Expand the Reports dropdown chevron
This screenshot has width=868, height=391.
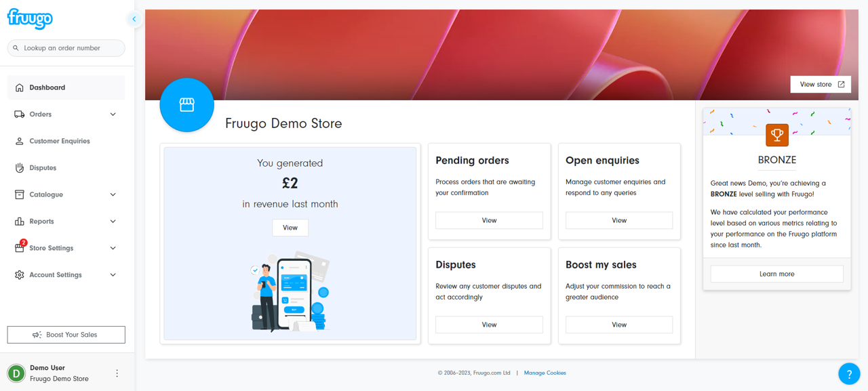[x=113, y=222]
